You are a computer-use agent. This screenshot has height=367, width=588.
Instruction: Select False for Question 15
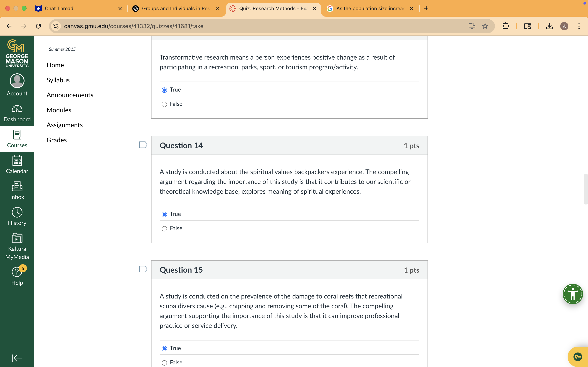point(164,363)
